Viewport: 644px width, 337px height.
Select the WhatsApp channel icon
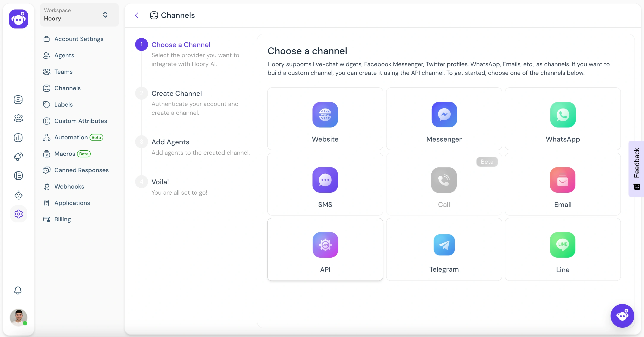[563, 115]
